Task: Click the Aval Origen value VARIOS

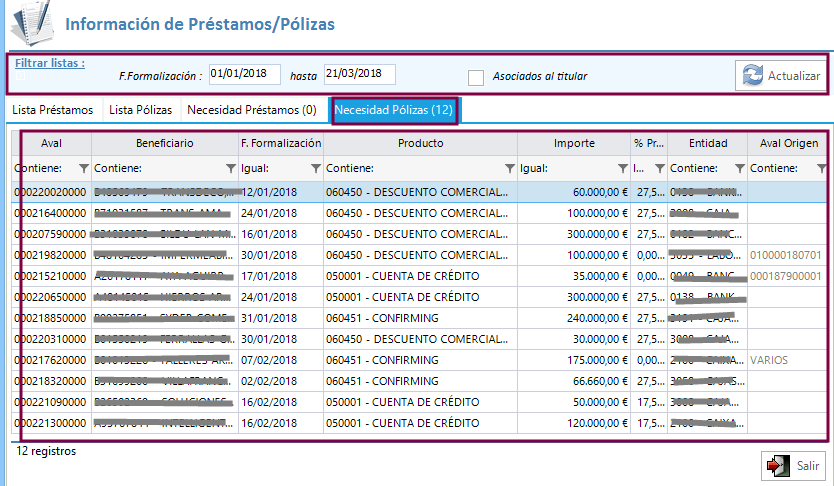Action: pyautogui.click(x=769, y=360)
